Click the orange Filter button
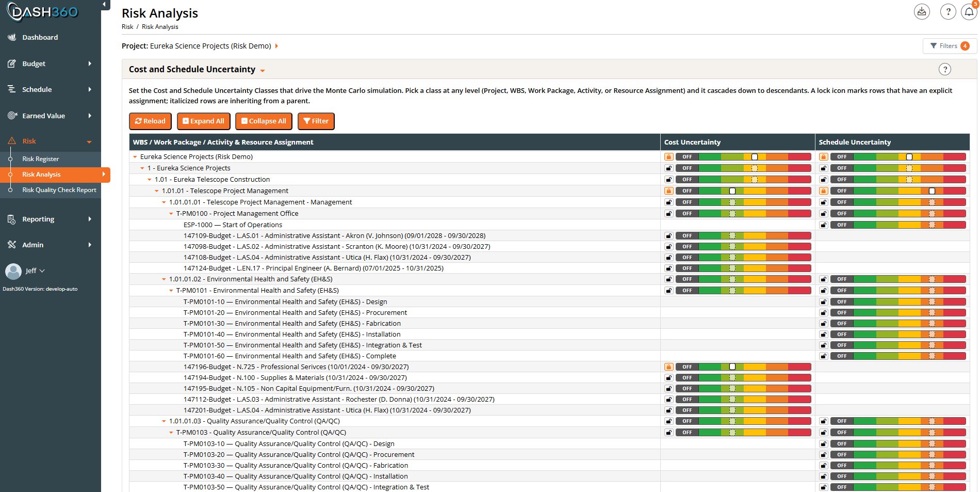The height and width of the screenshot is (492, 980). point(316,121)
